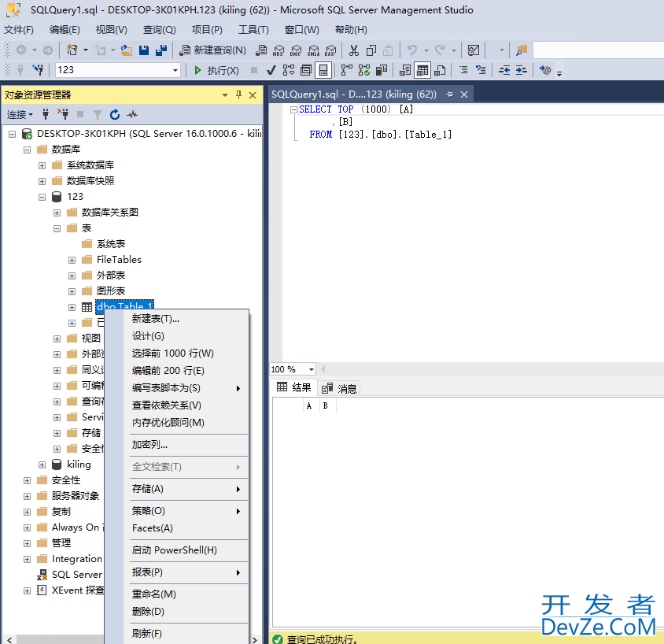Switch to the 结果 results tab
Image resolution: width=664 pixels, height=644 pixels.
tap(294, 387)
